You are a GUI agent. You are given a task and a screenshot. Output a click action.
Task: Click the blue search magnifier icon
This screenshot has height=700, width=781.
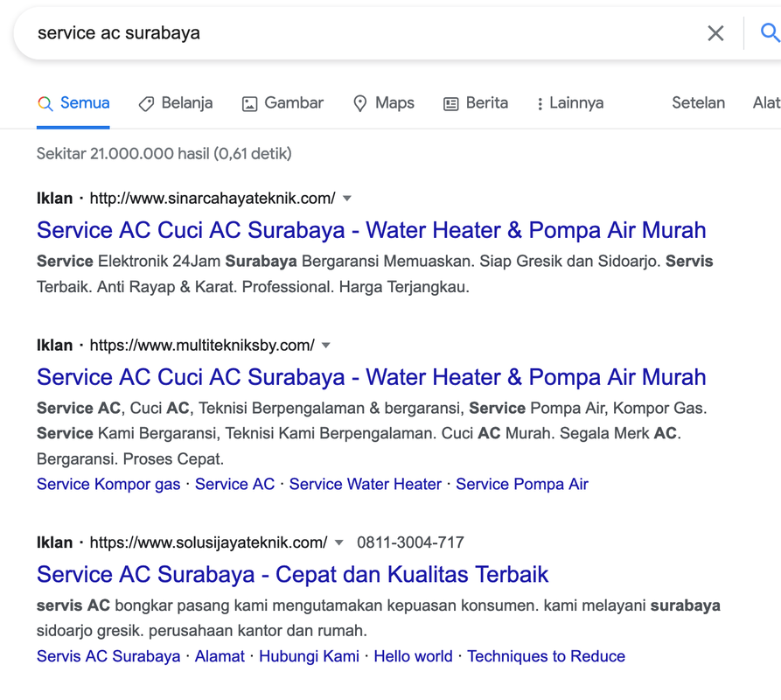pos(769,33)
